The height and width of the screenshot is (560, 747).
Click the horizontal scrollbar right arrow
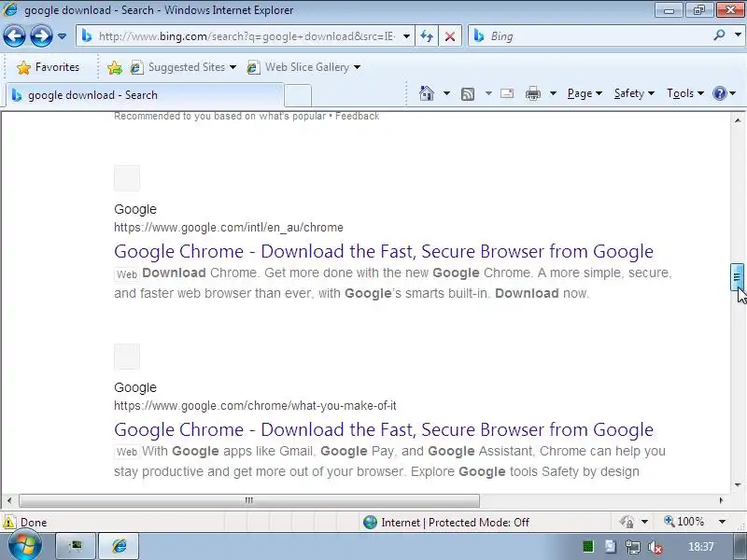(x=721, y=500)
